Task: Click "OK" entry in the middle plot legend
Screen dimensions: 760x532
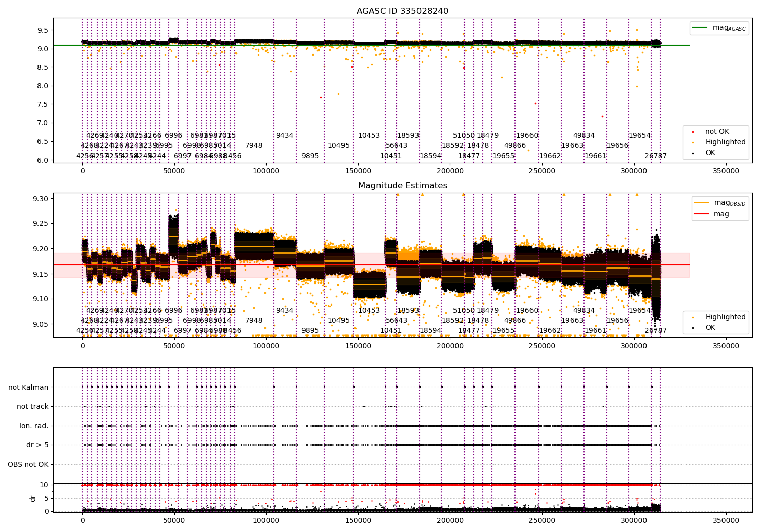Action: [x=710, y=328]
